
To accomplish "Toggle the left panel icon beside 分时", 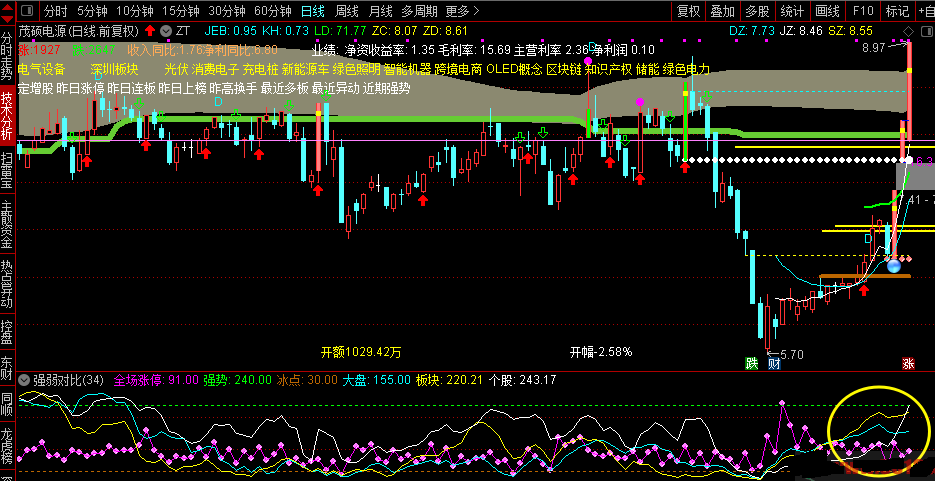I will 27,11.
